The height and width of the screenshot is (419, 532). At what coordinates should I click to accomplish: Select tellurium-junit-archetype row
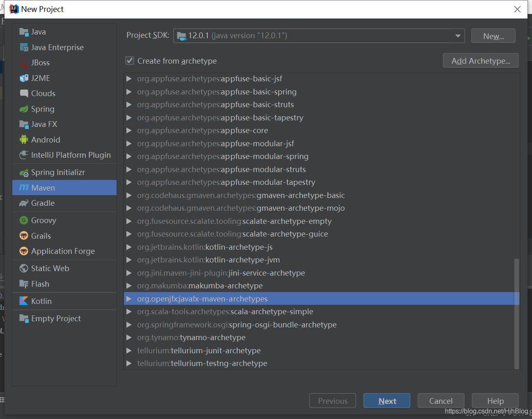point(321,350)
